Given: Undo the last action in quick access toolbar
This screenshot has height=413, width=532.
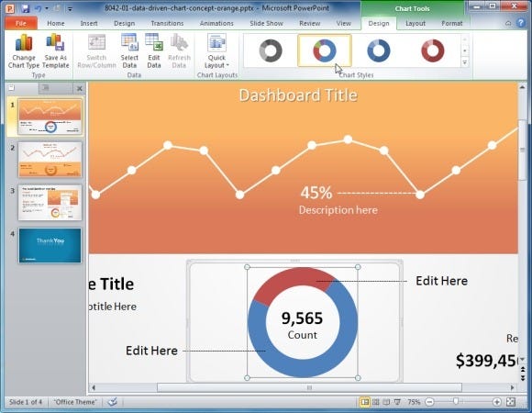Looking at the screenshot, I should (38, 8).
